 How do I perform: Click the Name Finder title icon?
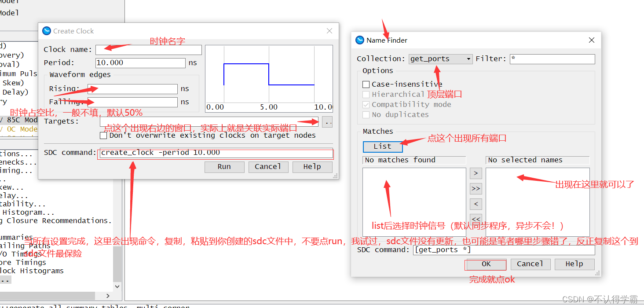tap(360, 40)
